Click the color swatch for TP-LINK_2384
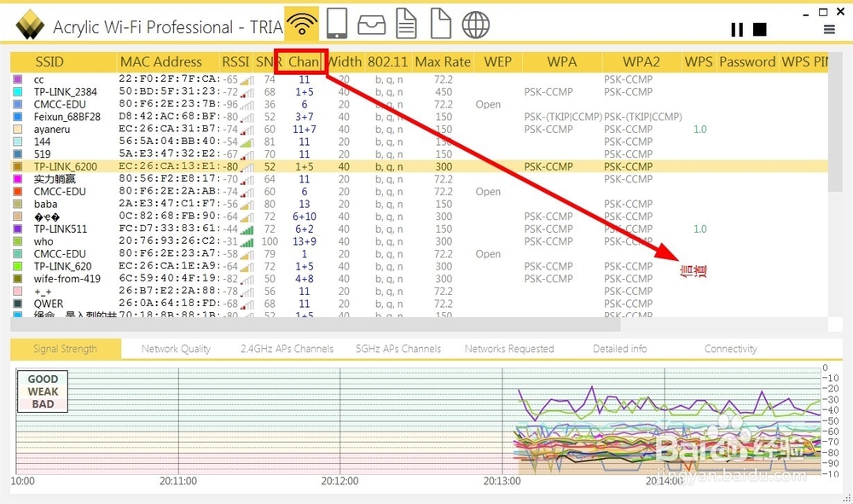 (17, 92)
